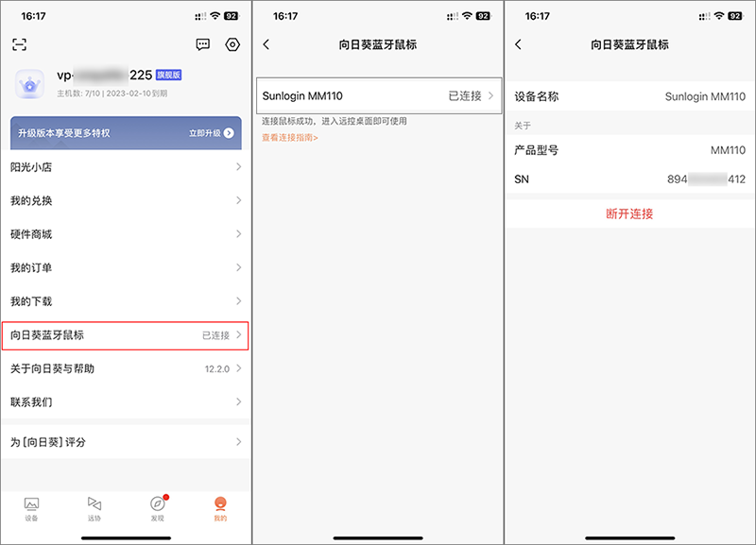Open 我的订单 menu row
This screenshot has height=545, width=756.
coord(126,267)
